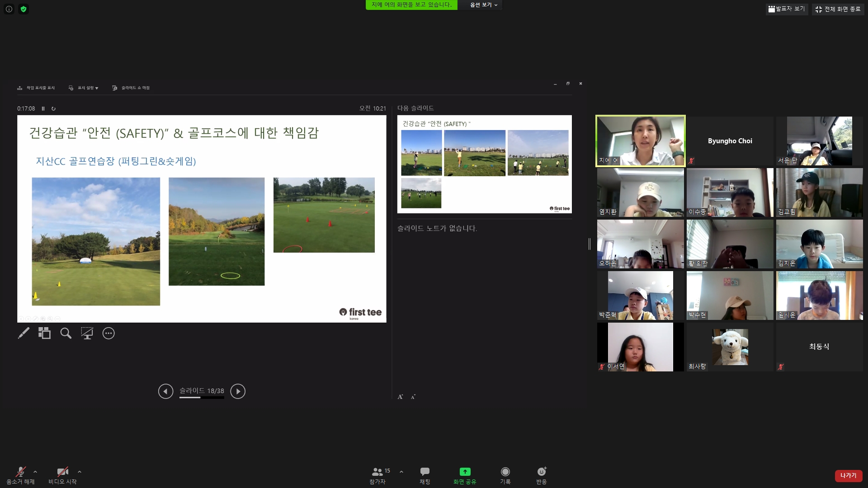Click the red 나가기 leave button
This screenshot has height=488, width=868.
coord(848,475)
